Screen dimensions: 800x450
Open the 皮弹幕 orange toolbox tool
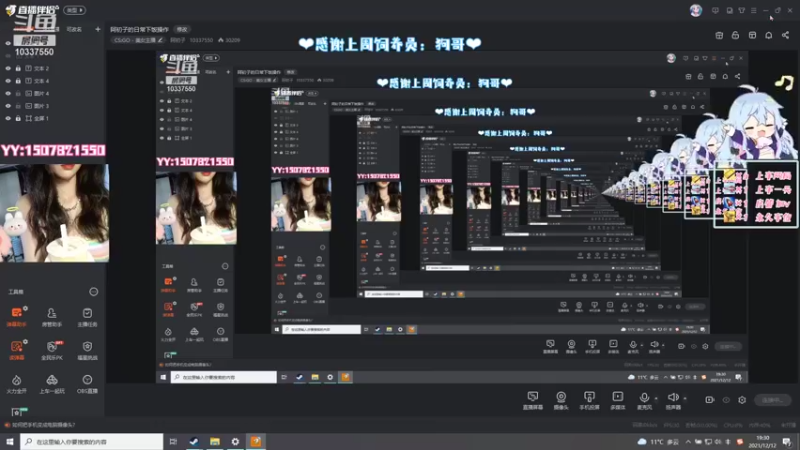click(x=16, y=350)
